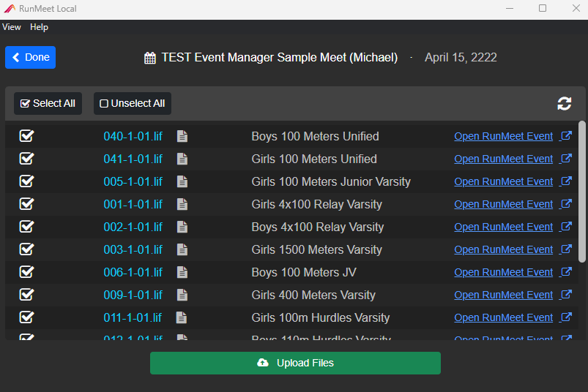Open RunMeet Event for Girls 100 Meters Junior Varsity
Viewport: 588px width, 392px height.
(503, 181)
